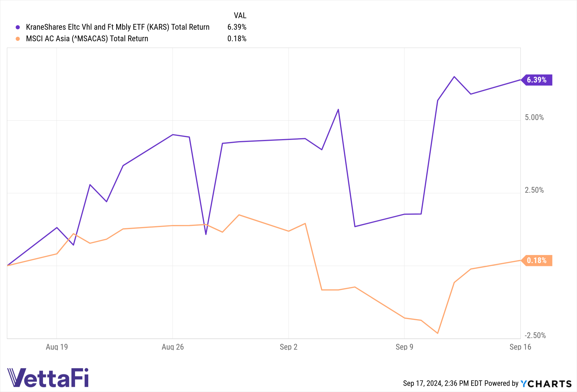Open the YCharts logo
Screen dimensions: 577x392
(x=546, y=384)
